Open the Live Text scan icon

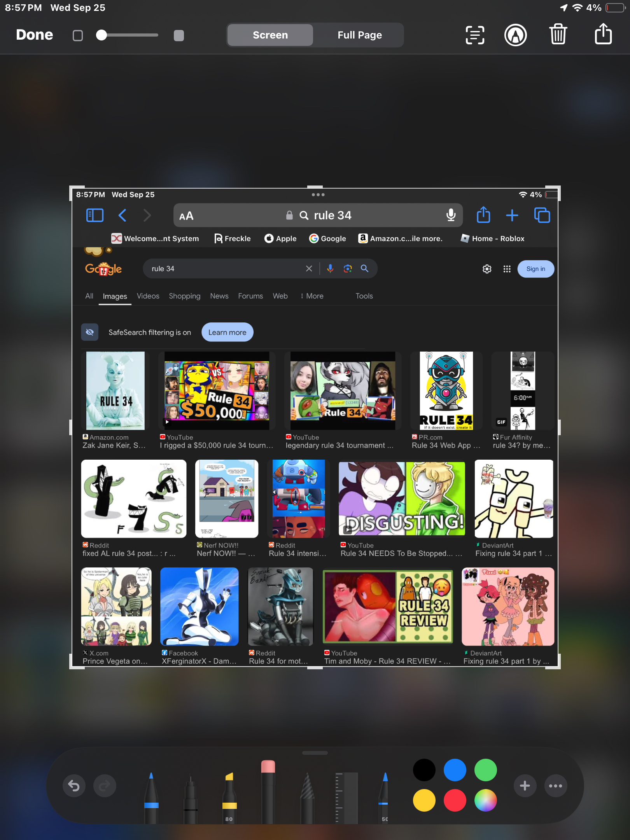[x=475, y=35]
